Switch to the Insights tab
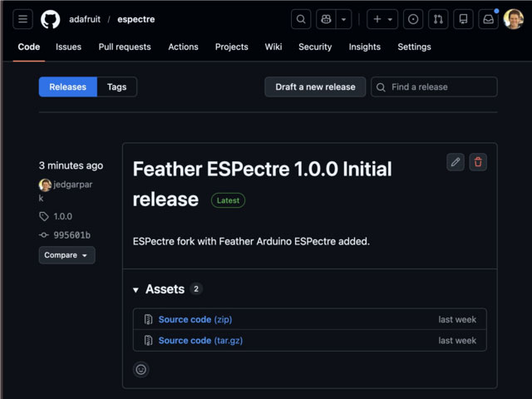This screenshot has height=399, width=532. 364,47
